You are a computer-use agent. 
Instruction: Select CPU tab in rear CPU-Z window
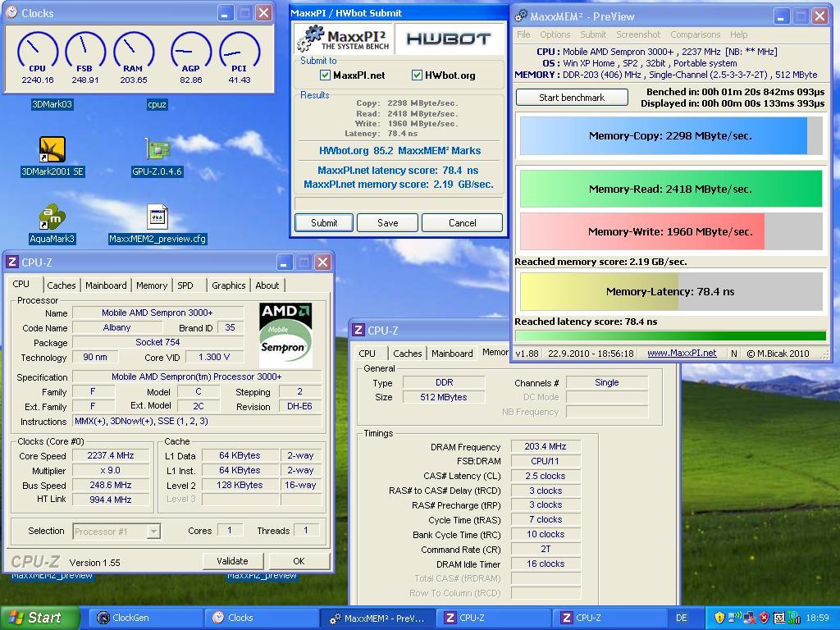[367, 354]
